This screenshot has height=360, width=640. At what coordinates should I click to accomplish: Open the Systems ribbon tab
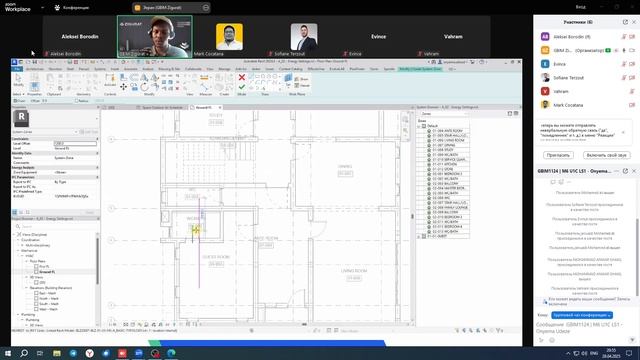coord(100,69)
